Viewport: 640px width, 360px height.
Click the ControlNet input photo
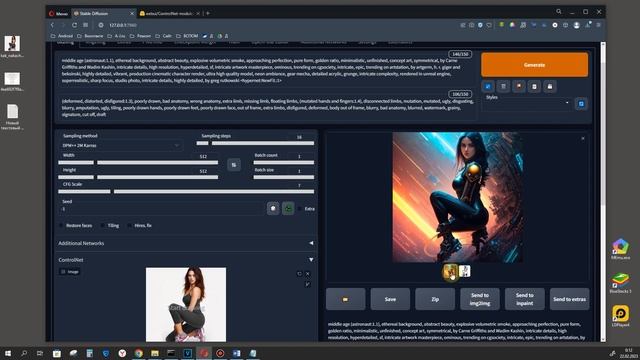click(x=186, y=304)
